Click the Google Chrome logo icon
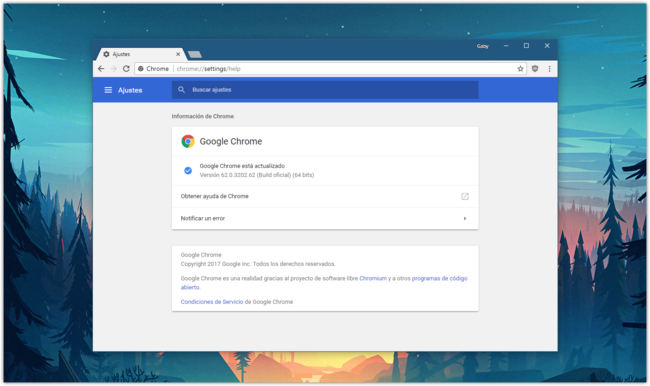650x386 pixels. [x=188, y=141]
